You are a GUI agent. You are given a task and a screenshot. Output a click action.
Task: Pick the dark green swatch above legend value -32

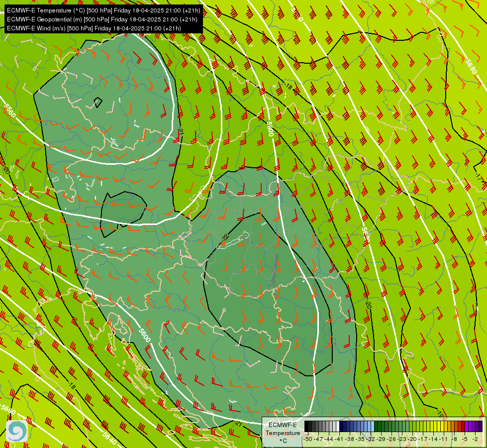pos(376,426)
